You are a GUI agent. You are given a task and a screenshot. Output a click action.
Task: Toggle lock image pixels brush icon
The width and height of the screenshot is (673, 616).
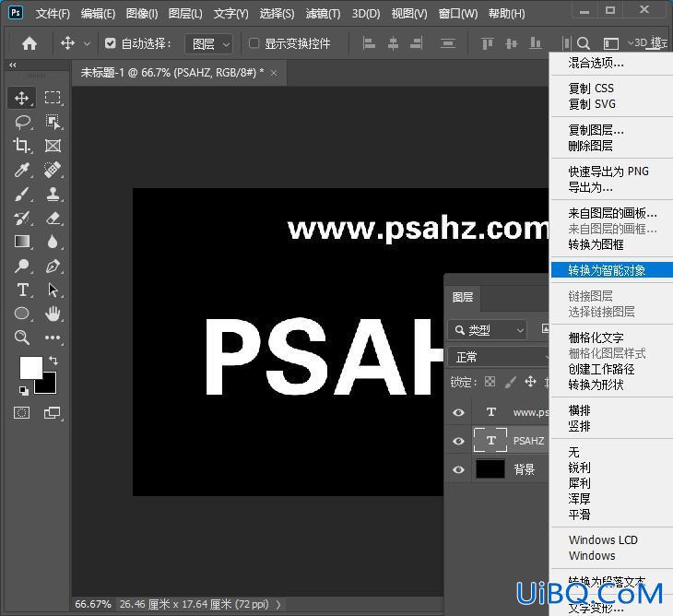click(x=510, y=382)
